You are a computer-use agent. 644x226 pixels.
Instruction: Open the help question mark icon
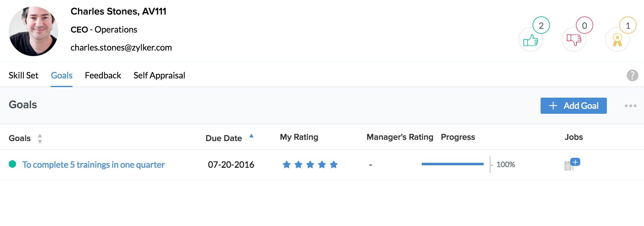pos(632,75)
